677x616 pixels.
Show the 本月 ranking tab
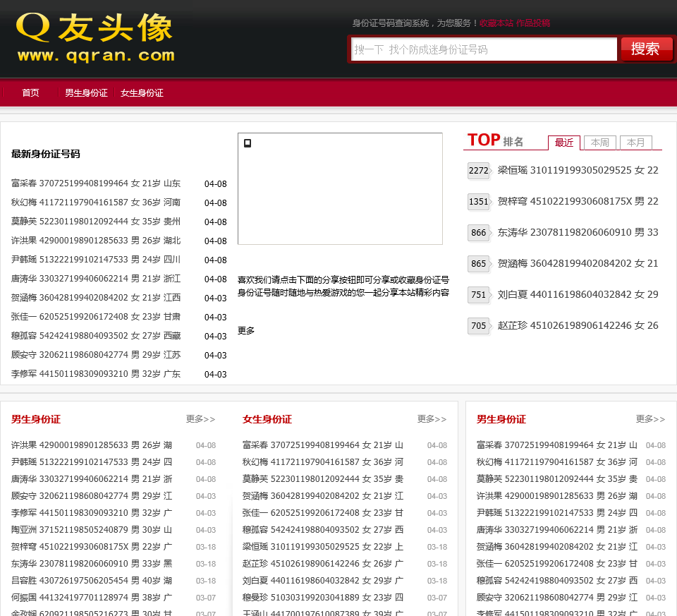pos(636,143)
